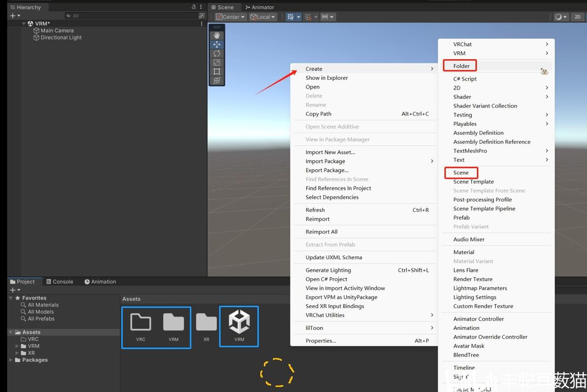Focus the Hierarchy search field

click(x=131, y=16)
